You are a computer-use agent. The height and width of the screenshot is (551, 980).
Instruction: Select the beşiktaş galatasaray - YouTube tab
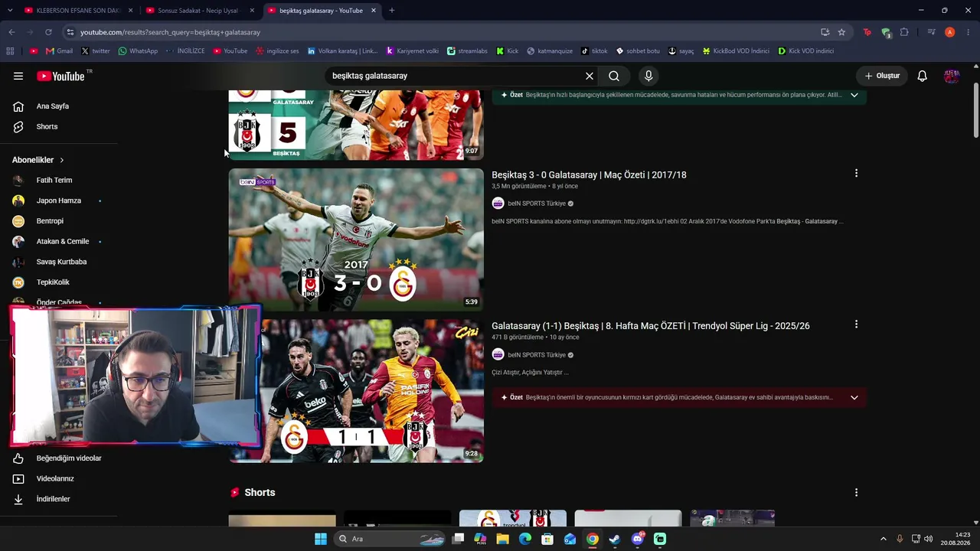(321, 11)
